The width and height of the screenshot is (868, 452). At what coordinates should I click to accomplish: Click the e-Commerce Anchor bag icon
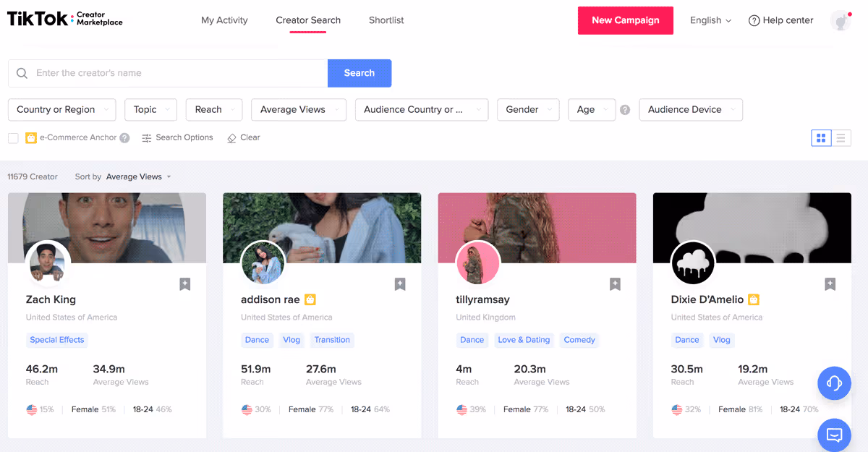[x=31, y=137]
